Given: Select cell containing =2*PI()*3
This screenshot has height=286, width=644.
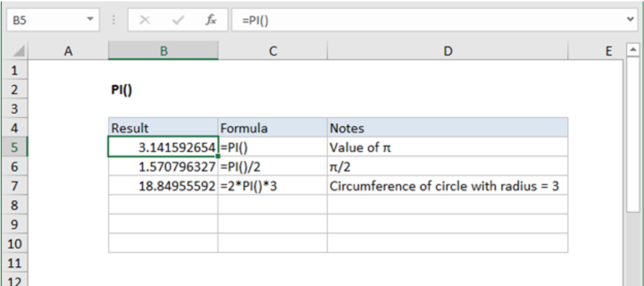Looking at the screenshot, I should [272, 186].
